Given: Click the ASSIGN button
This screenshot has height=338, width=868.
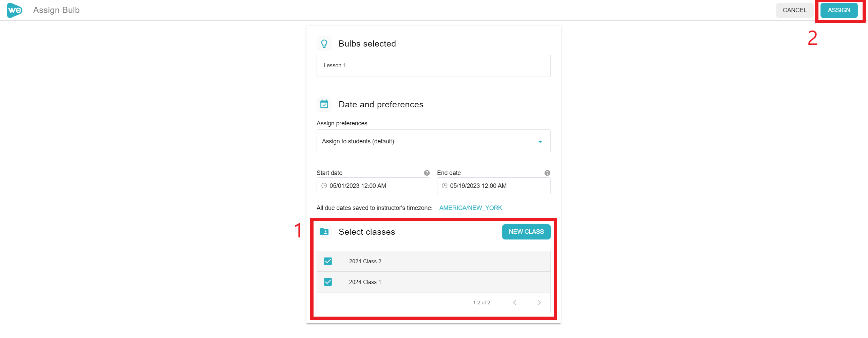Looking at the screenshot, I should click(839, 10).
